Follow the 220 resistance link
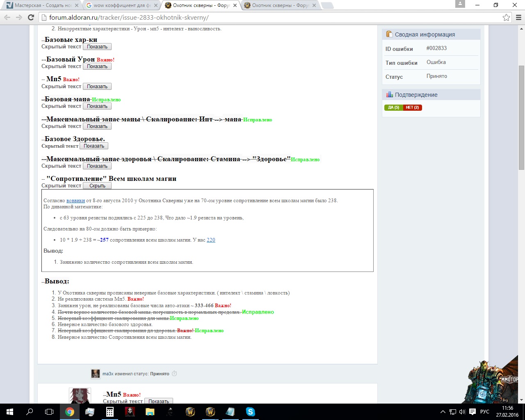The width and height of the screenshot is (525, 420). (x=211, y=240)
